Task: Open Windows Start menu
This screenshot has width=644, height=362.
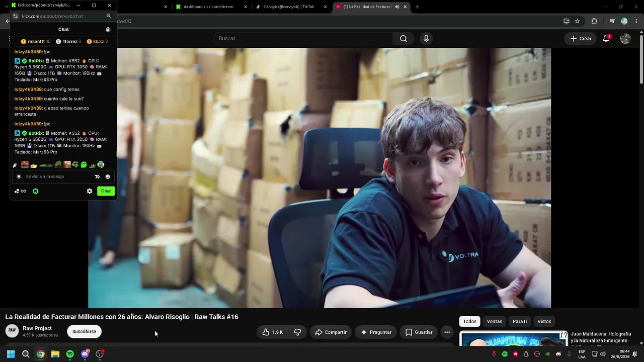Action: point(11,354)
